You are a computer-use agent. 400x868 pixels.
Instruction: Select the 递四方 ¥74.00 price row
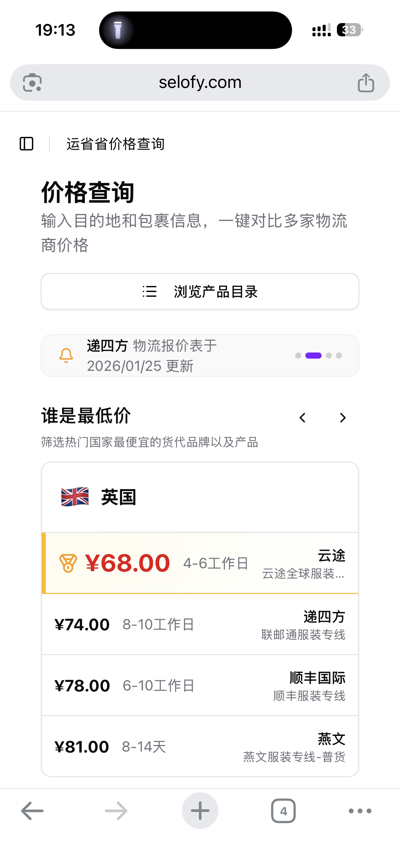coord(200,624)
